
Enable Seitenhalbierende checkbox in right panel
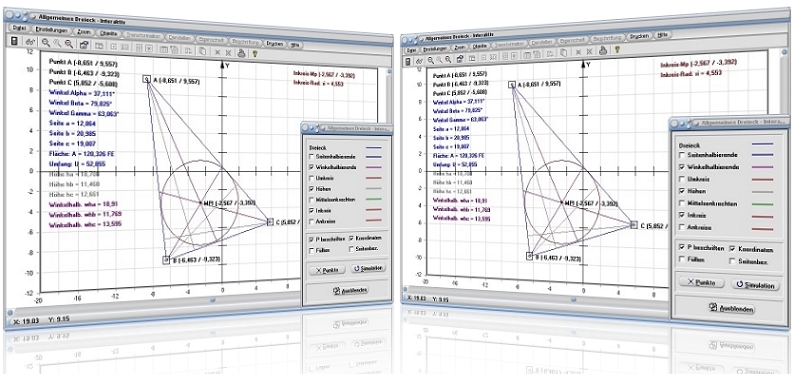(682, 155)
